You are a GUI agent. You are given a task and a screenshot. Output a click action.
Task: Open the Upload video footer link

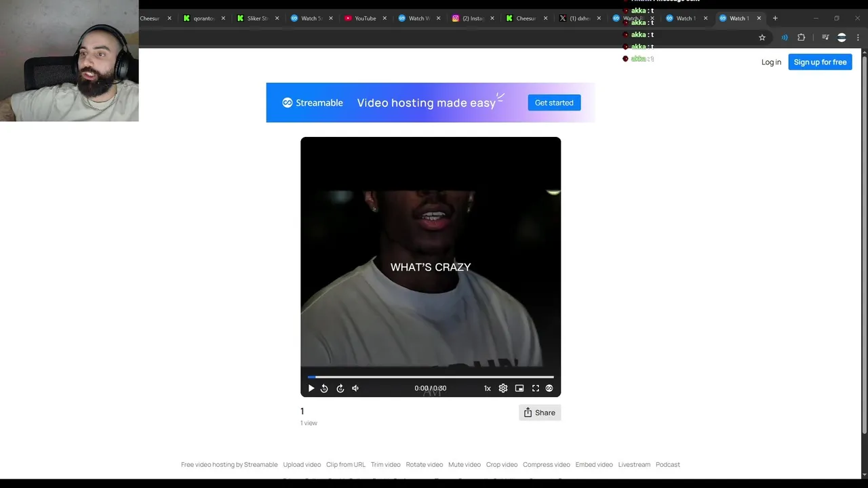(302, 464)
